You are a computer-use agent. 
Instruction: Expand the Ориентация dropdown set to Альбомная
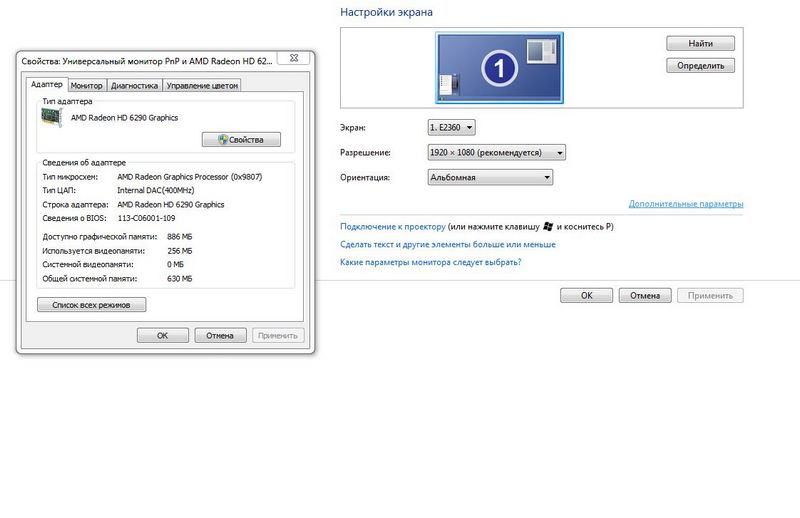click(489, 177)
